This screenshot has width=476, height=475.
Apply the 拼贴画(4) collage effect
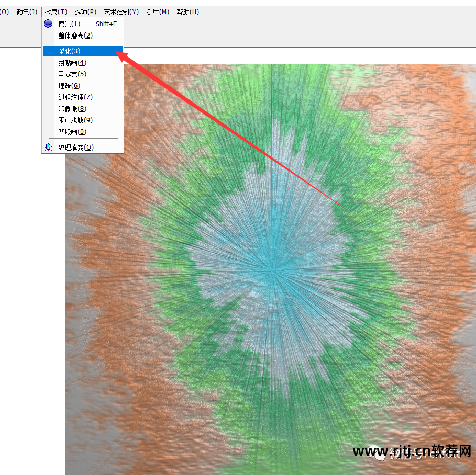click(x=72, y=63)
